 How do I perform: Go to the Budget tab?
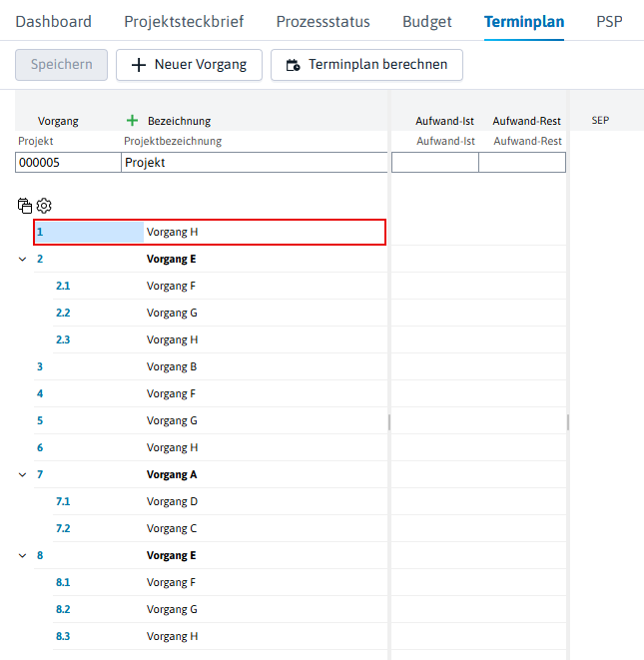pos(427,21)
